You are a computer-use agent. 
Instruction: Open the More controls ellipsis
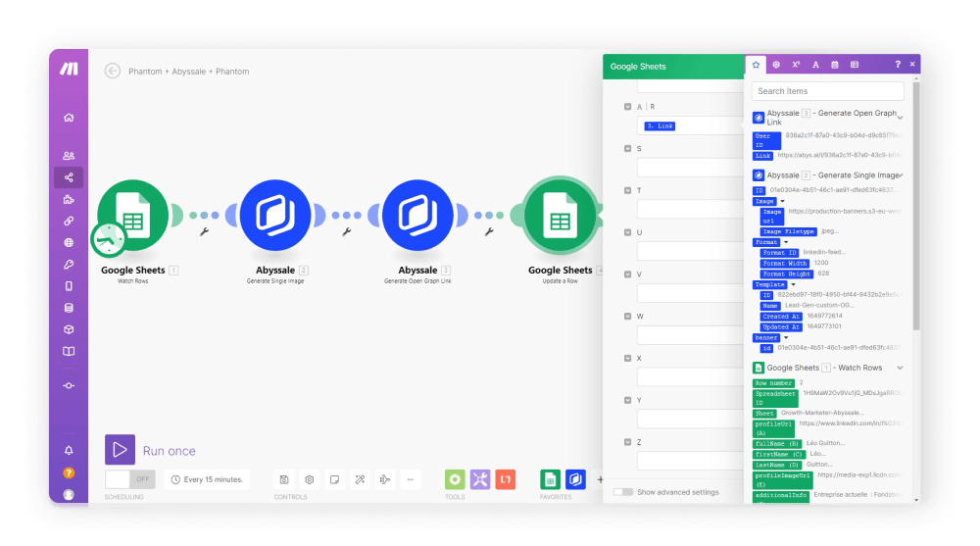(410, 479)
